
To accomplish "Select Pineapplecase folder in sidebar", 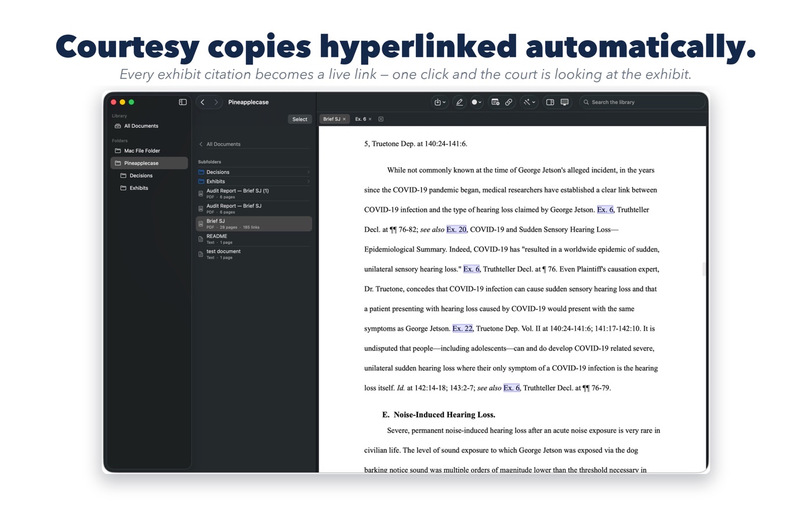I will [148, 163].
